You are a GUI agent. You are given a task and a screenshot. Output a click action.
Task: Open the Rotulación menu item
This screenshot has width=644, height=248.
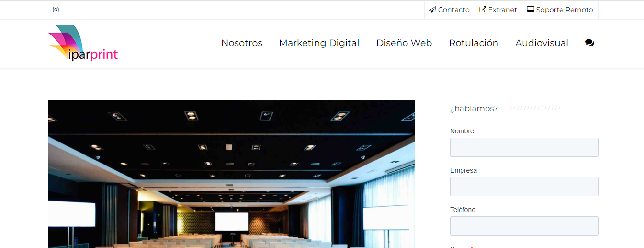click(x=474, y=43)
